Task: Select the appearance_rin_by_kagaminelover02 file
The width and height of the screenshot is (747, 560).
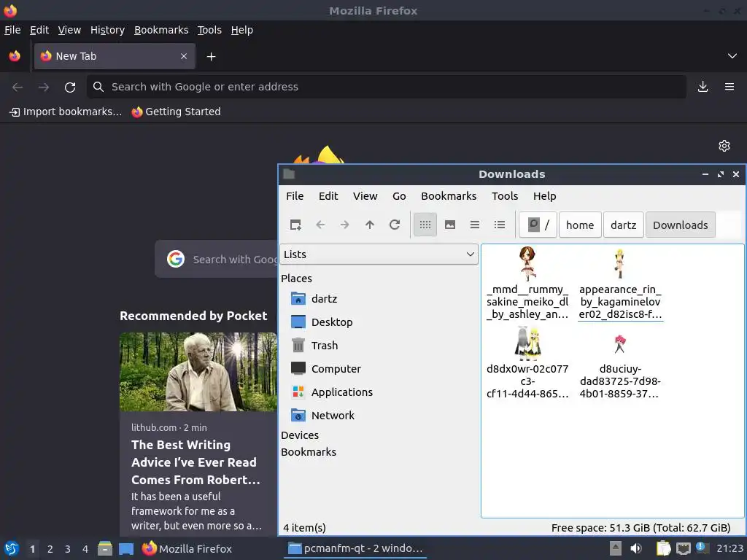Action: click(620, 283)
